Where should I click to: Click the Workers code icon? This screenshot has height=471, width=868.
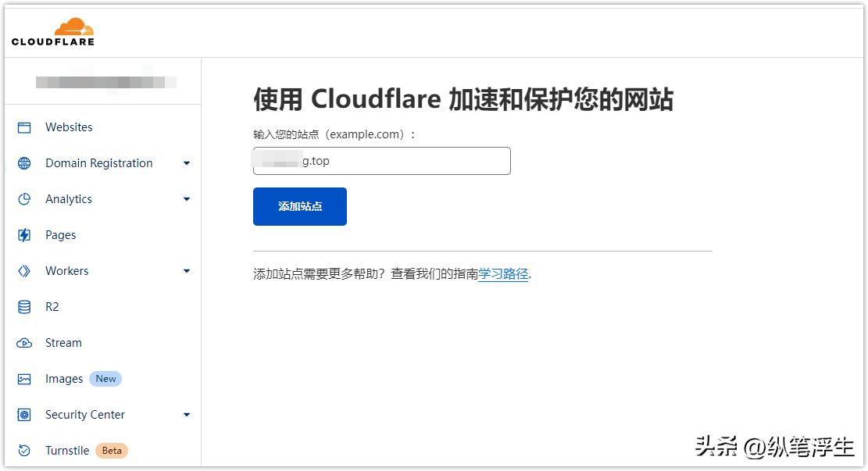[24, 270]
